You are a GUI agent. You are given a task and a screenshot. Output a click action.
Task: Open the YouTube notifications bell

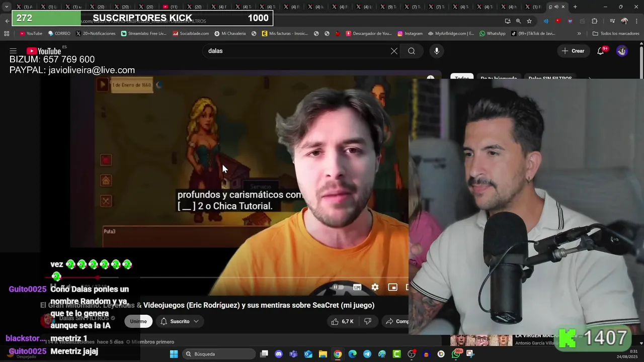click(600, 51)
